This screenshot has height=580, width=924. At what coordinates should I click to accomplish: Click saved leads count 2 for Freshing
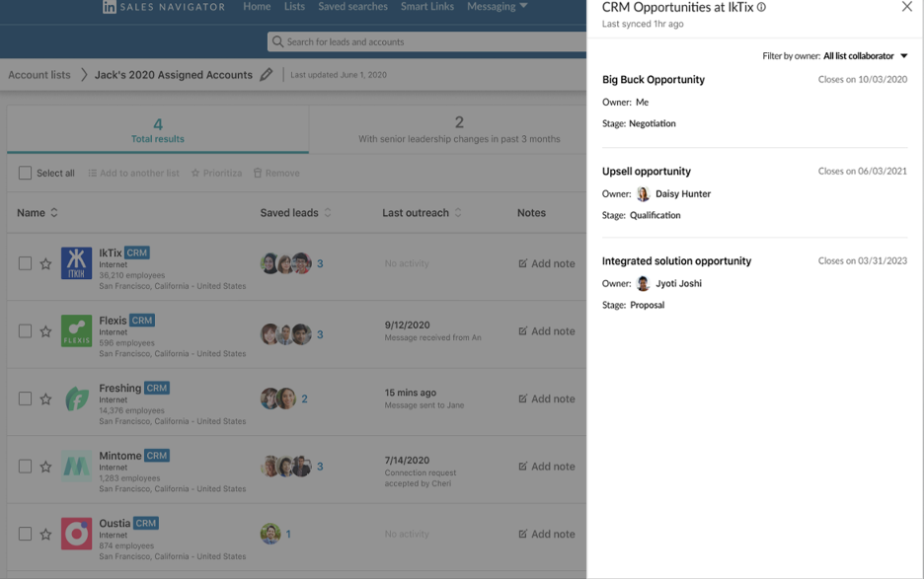point(304,399)
